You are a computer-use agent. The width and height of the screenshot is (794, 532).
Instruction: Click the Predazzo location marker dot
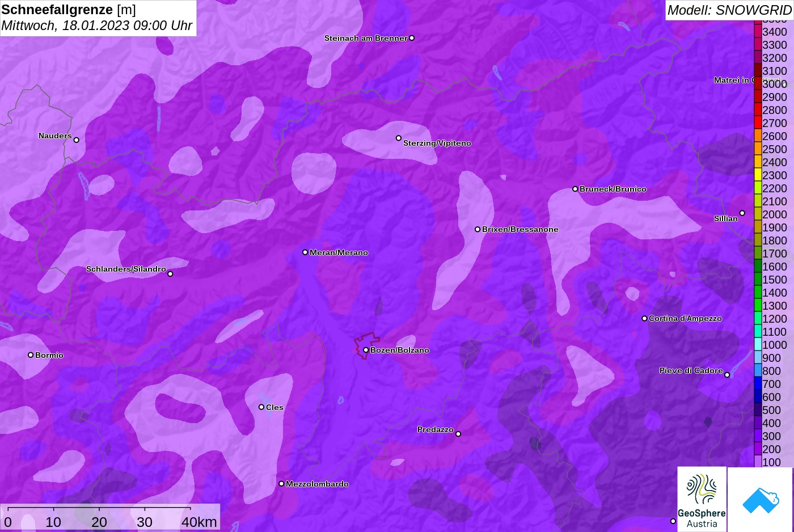(x=458, y=434)
